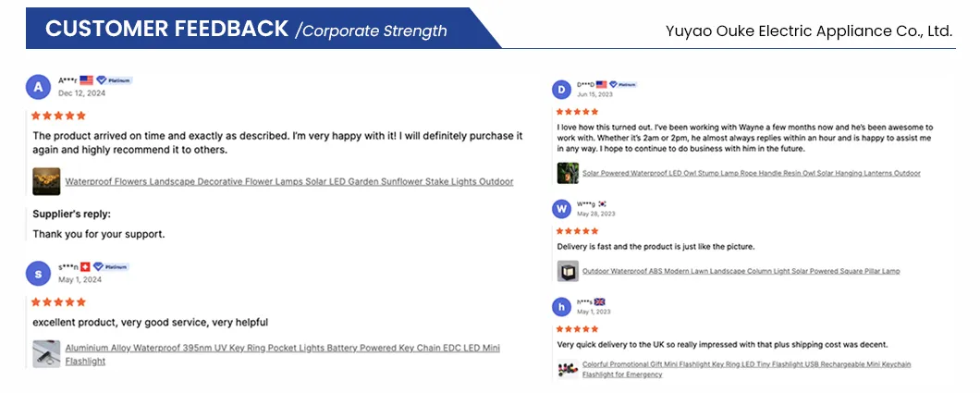Image resolution: width=980 pixels, height=393 pixels.
Task: Open the 395nm UV Key Ring flashlight link
Action: pyautogui.click(x=282, y=349)
